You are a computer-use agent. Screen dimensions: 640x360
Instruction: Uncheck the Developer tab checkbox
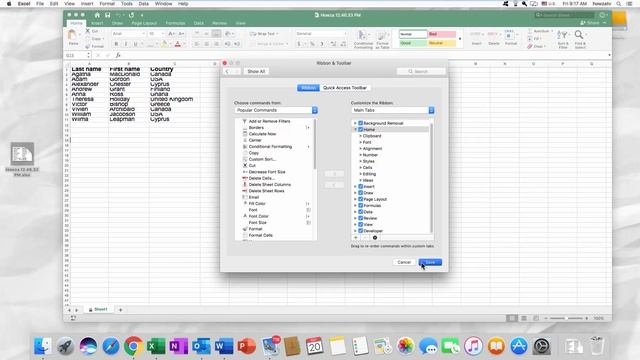[360, 231]
